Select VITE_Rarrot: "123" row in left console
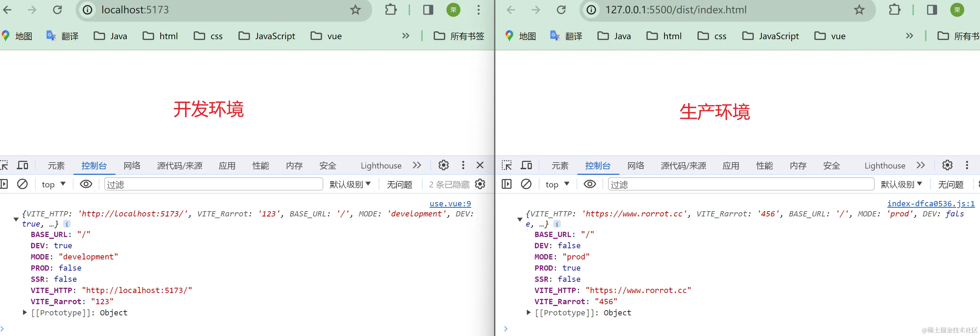 72,302
